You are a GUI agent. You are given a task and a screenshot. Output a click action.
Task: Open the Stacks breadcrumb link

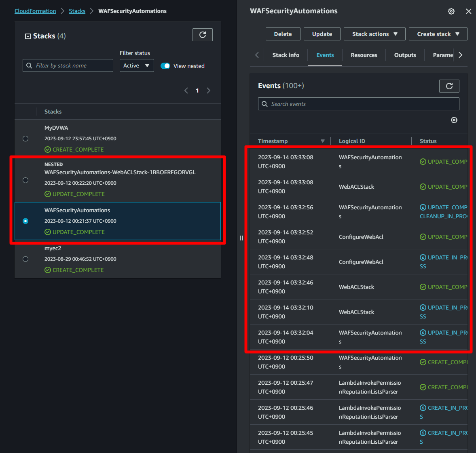pyautogui.click(x=77, y=11)
